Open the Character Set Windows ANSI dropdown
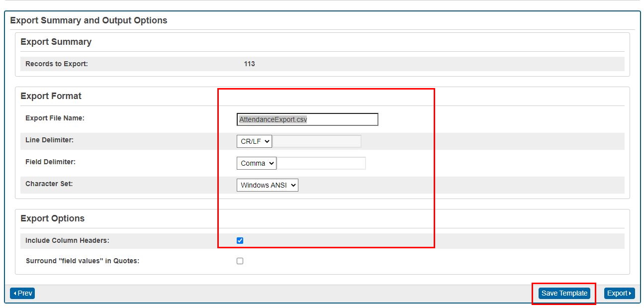This screenshot has width=644, height=308. tap(267, 185)
